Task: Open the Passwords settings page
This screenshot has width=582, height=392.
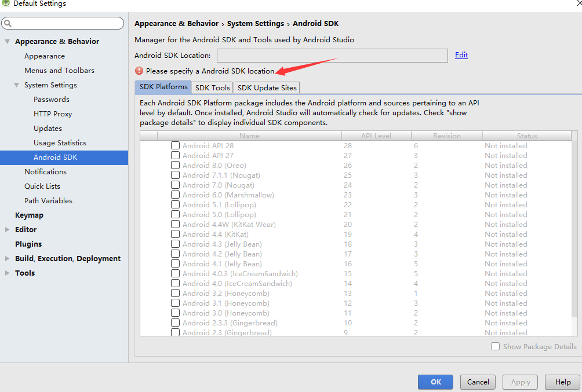Action: click(x=52, y=100)
